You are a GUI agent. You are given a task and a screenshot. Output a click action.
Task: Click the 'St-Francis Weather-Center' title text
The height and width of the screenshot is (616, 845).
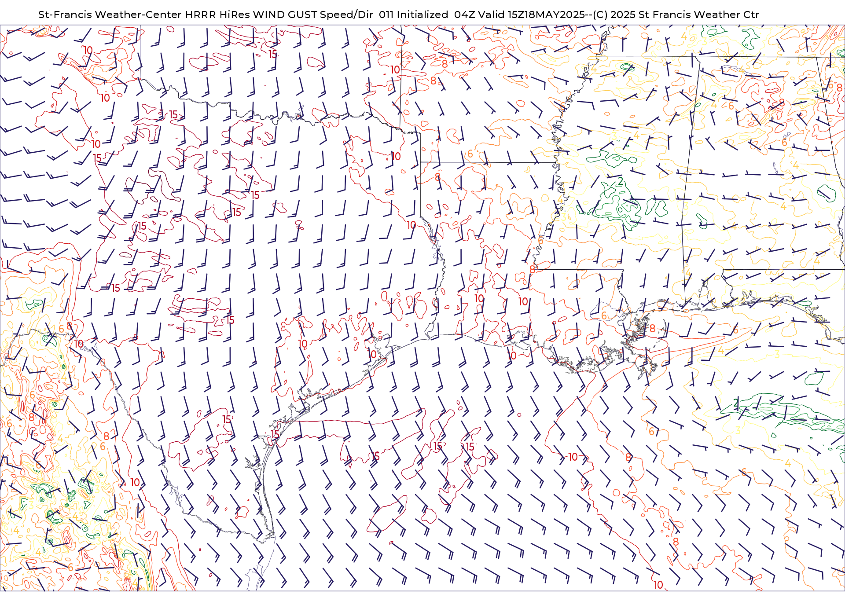(x=110, y=15)
